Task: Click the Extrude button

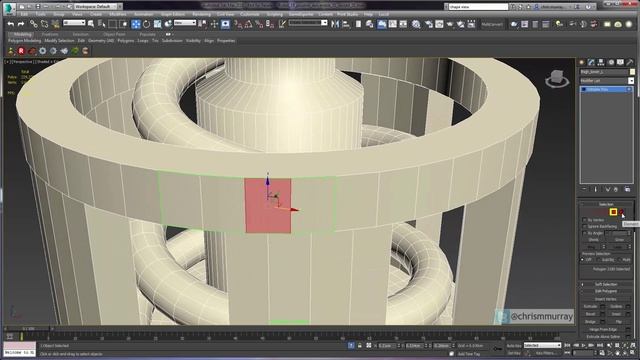Action: pos(590,306)
